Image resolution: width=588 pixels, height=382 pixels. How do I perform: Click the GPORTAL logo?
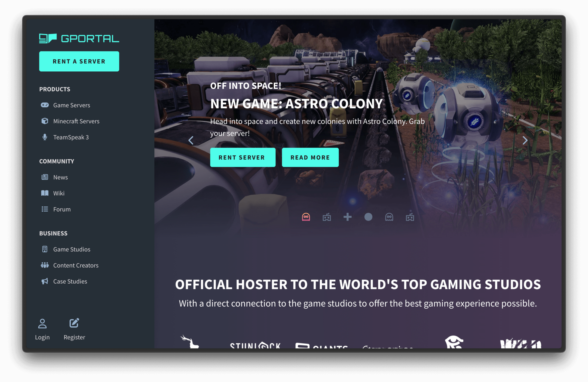(x=79, y=38)
